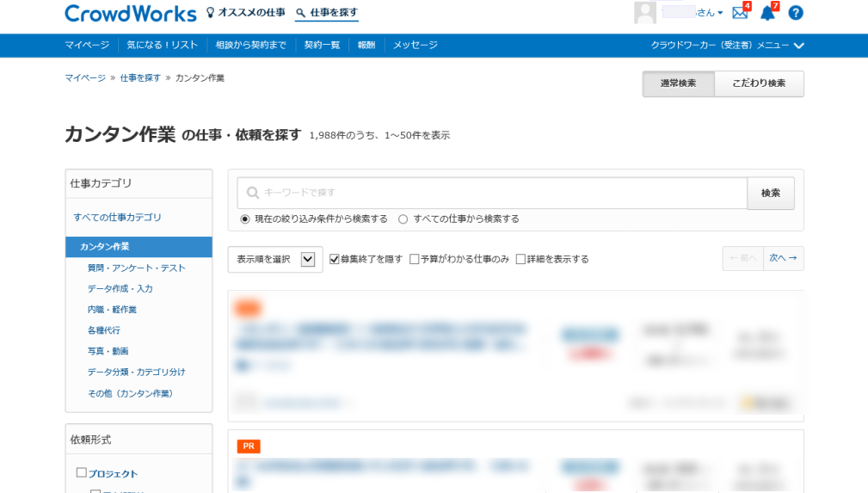Open the CrowdWorks logo homepage
Viewport: 868px width, 493px height.
(x=131, y=13)
